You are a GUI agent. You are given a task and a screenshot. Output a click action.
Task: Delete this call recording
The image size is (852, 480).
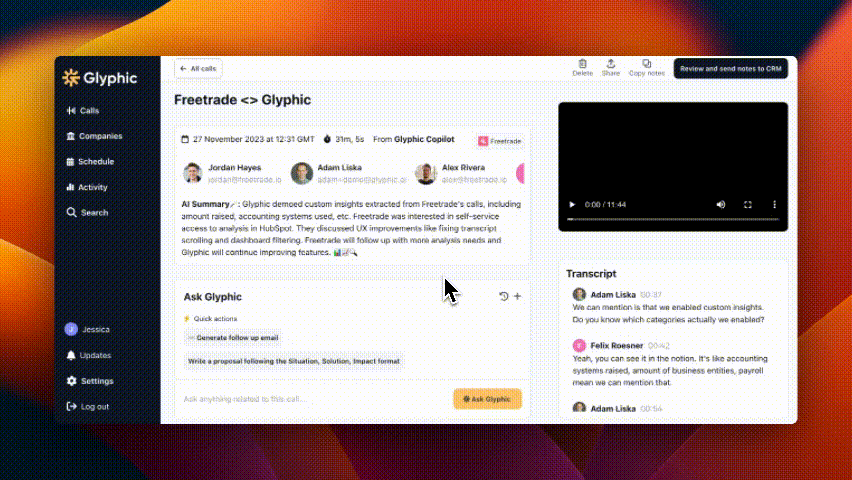click(582, 68)
